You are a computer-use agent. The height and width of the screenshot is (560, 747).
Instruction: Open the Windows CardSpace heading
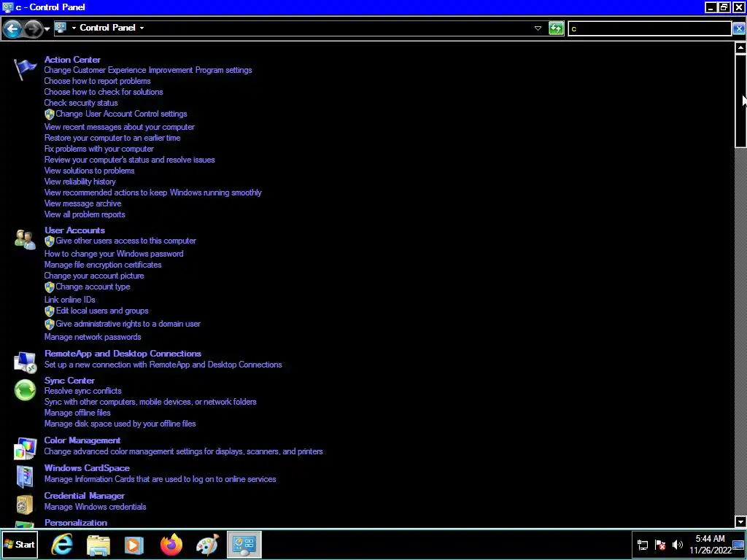point(88,468)
